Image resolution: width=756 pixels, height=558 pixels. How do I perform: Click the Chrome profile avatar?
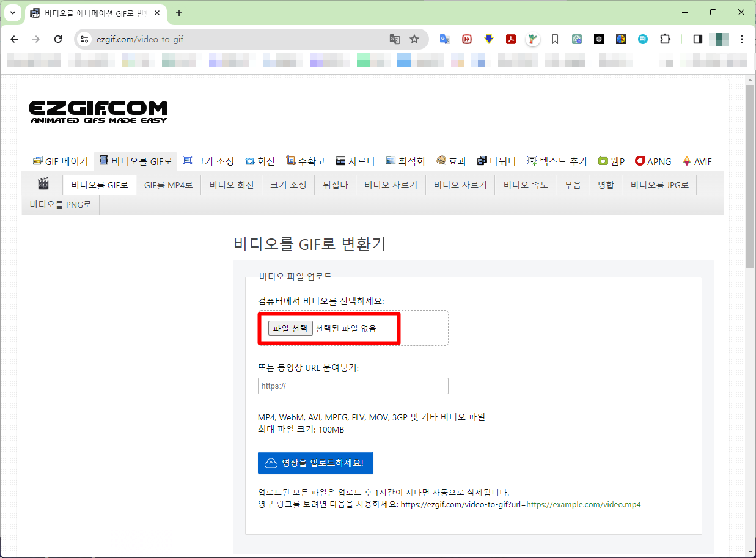(719, 39)
